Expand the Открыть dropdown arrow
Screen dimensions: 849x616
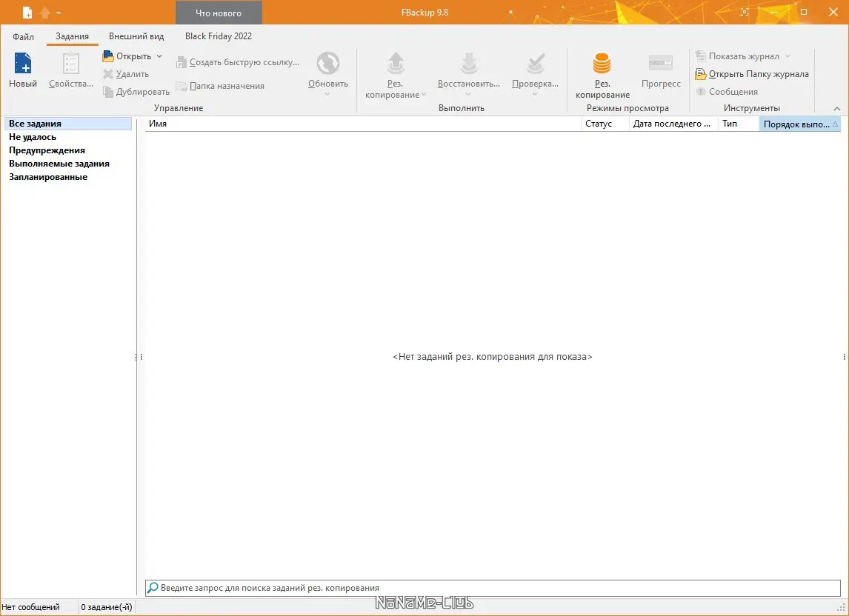[159, 56]
